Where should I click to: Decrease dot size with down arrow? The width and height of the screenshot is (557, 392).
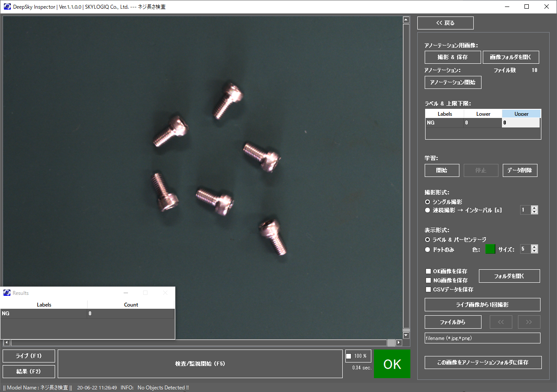[534, 251]
